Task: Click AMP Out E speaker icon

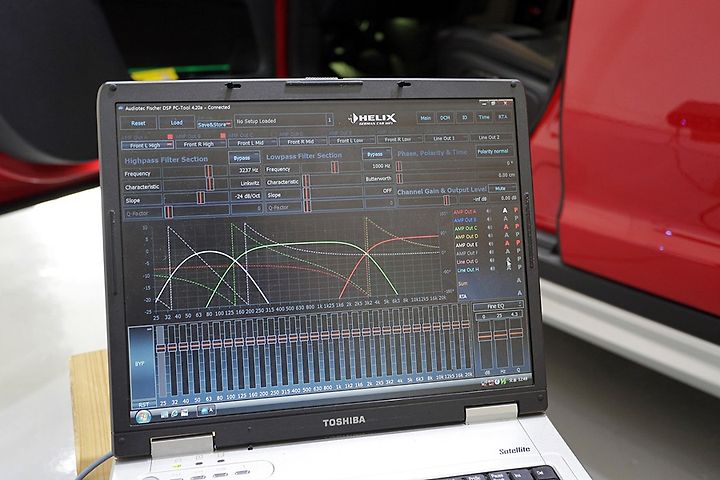Action: pos(491,244)
